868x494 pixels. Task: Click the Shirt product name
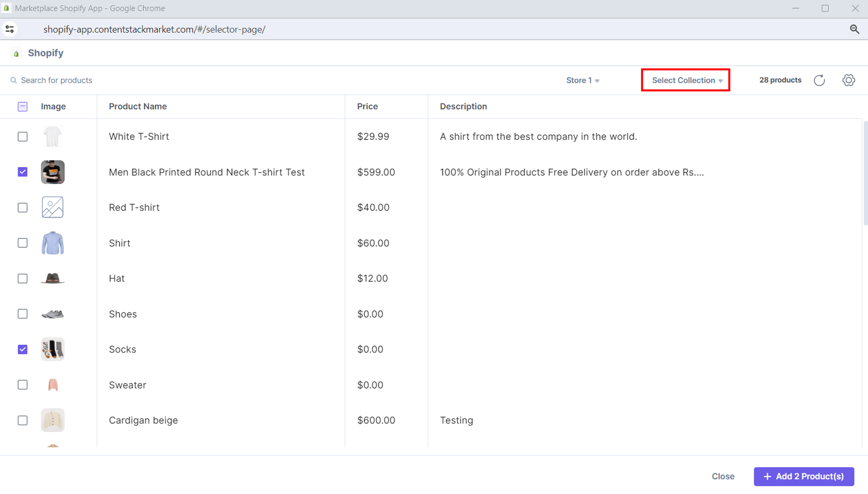(x=119, y=243)
